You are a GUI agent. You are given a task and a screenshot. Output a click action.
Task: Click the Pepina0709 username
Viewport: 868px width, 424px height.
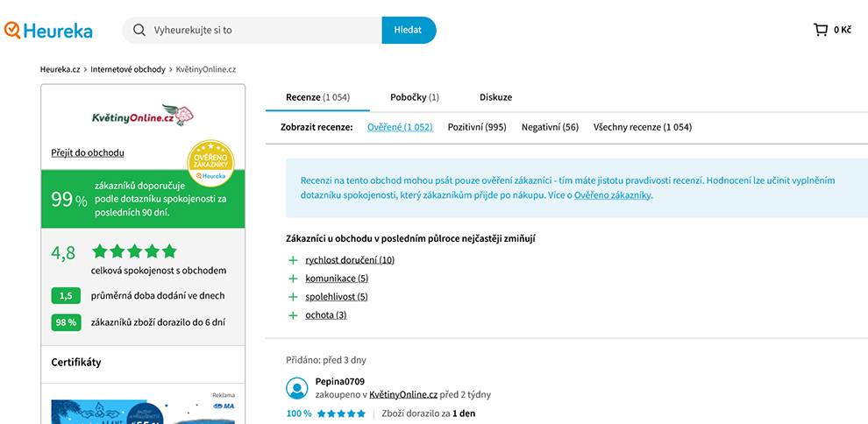pyautogui.click(x=340, y=381)
